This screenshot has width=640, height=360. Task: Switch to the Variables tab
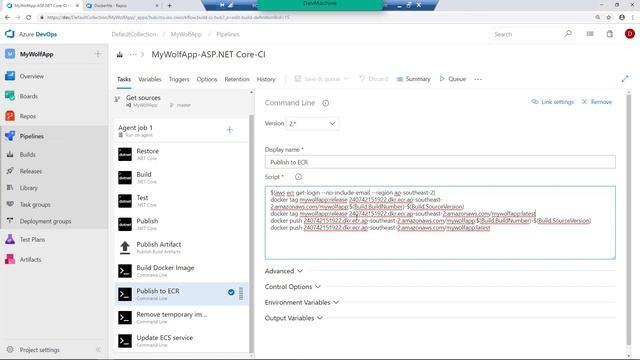(150, 79)
